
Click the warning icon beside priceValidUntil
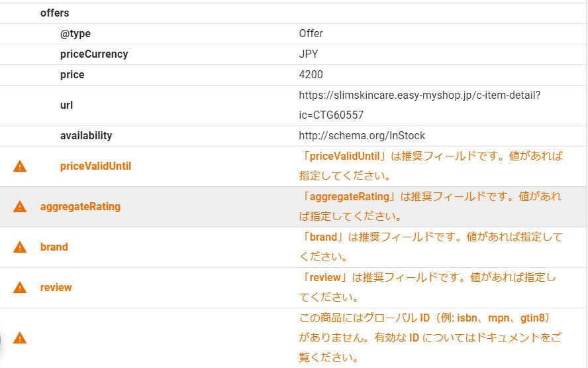tap(20, 166)
